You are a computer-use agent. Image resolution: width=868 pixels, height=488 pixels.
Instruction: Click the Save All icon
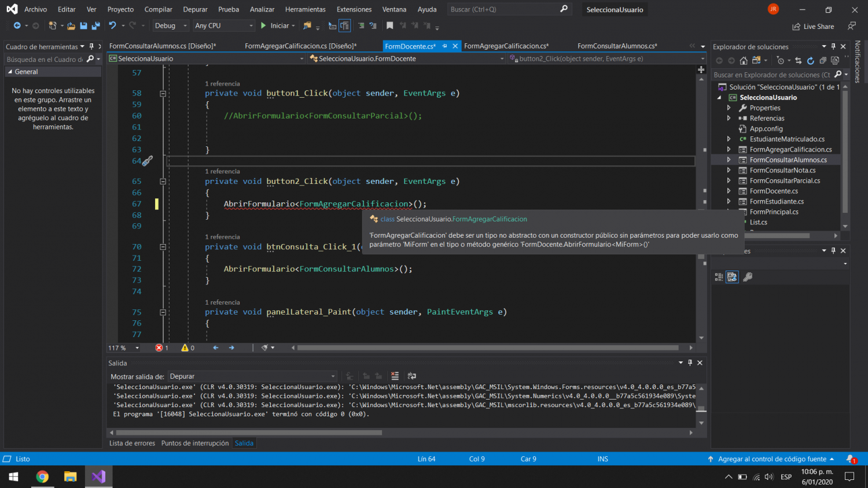(95, 25)
